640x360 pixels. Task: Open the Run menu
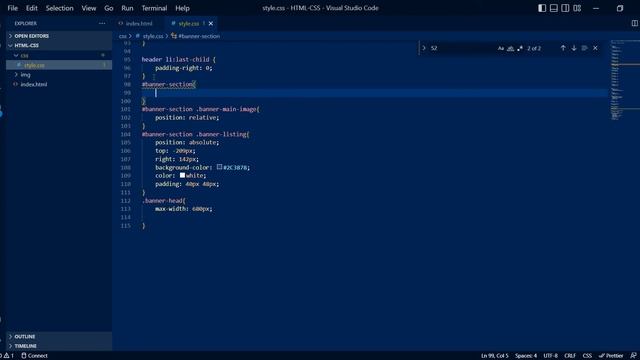[127, 8]
